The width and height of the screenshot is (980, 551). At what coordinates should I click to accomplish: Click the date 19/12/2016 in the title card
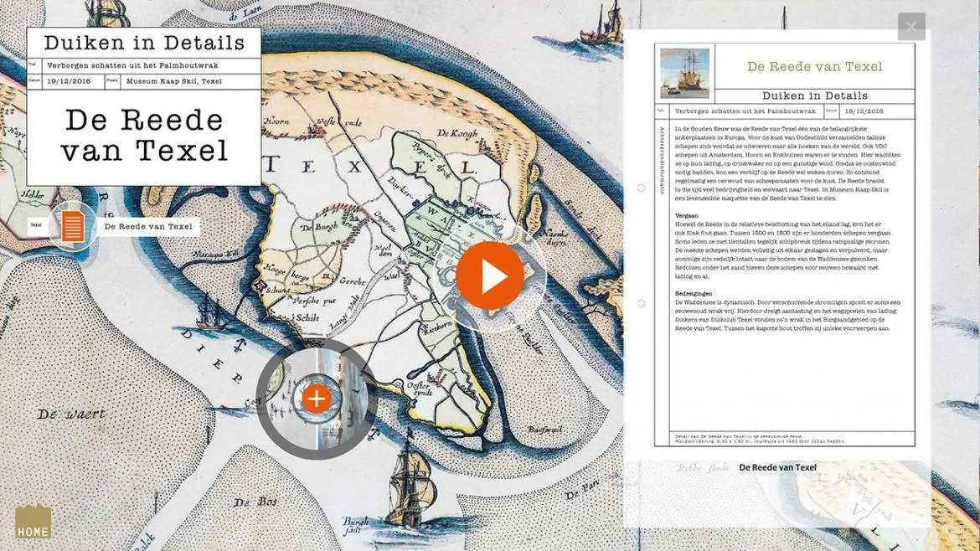click(x=69, y=81)
